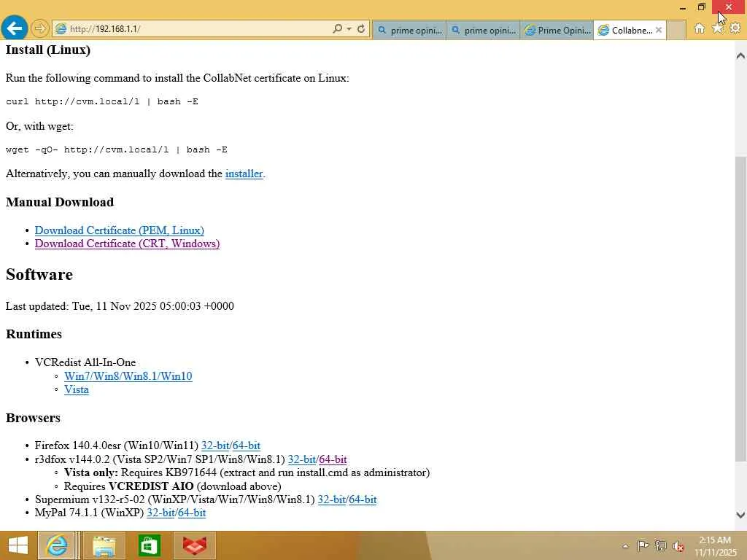The width and height of the screenshot is (747, 560).
Task: Click the 'curl http://cvm.local/l | bash -E' command text
Action: pyautogui.click(x=102, y=101)
